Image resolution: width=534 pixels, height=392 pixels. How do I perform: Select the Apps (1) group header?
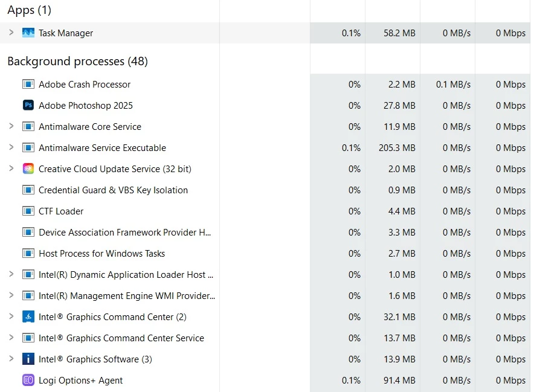click(x=29, y=10)
